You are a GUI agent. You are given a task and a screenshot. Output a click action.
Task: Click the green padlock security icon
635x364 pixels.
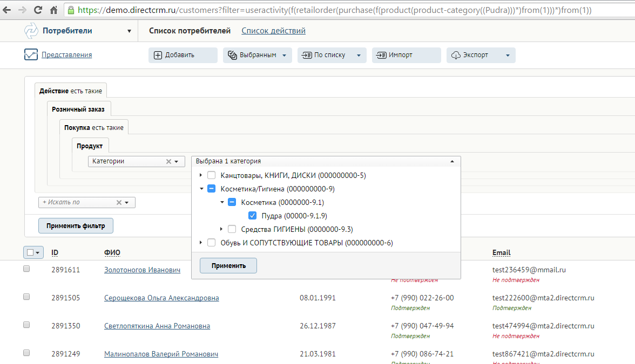(x=71, y=10)
